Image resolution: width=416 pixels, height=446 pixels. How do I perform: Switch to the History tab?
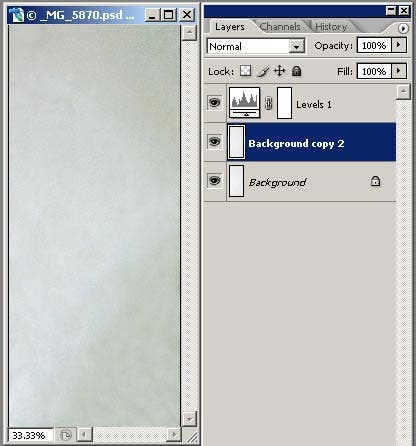pos(331,27)
